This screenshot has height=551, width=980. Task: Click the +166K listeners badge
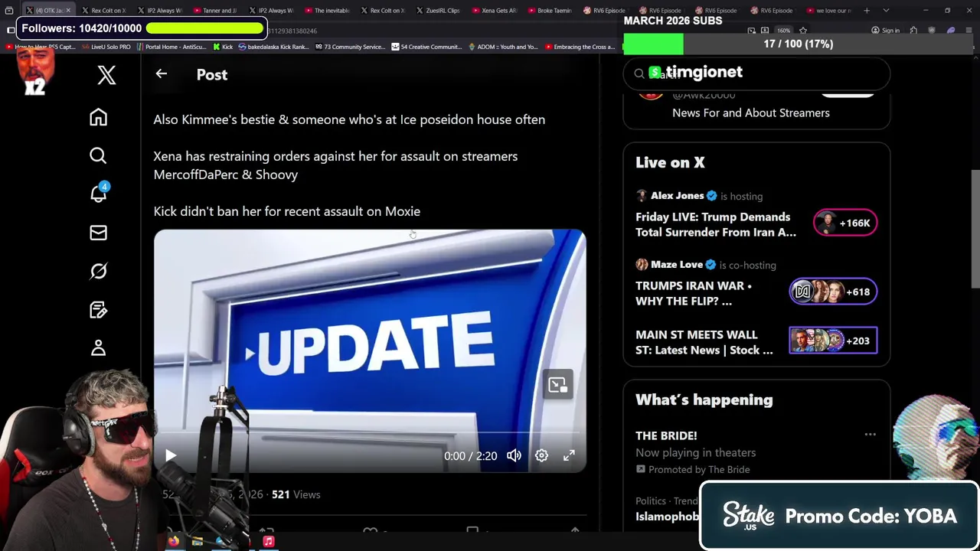pyautogui.click(x=845, y=223)
